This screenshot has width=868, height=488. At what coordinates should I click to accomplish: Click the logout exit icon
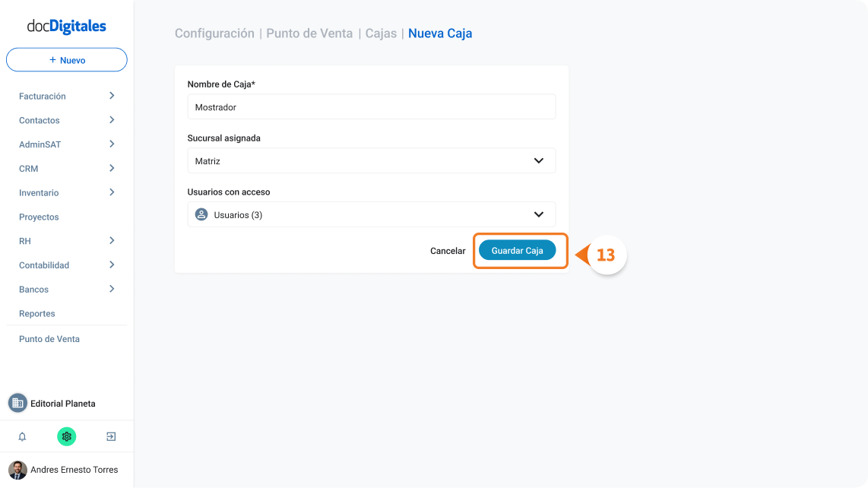[111, 436]
